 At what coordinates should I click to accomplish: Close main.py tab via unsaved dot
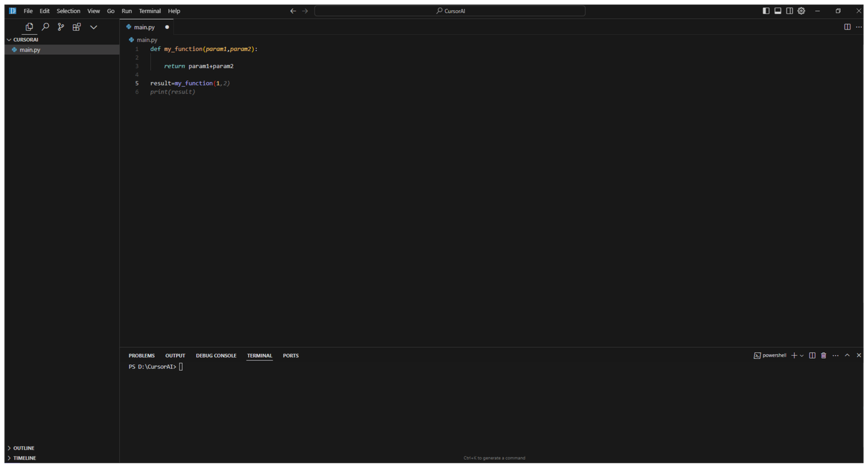pyautogui.click(x=167, y=27)
